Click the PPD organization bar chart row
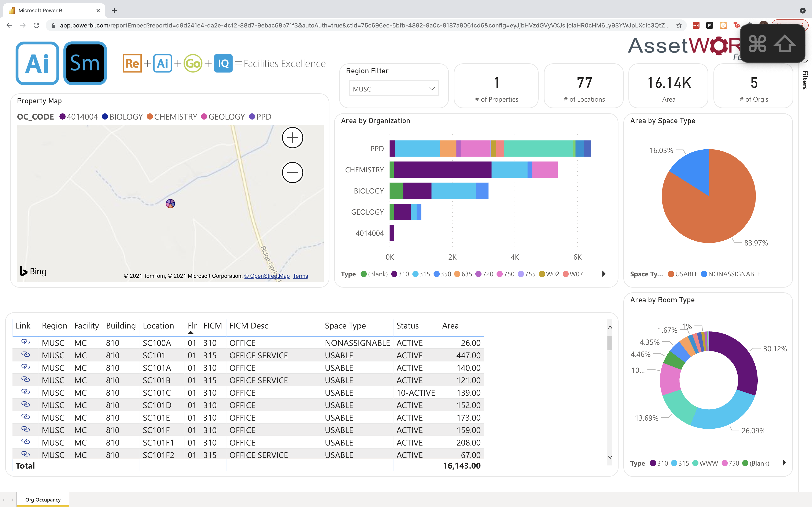The height and width of the screenshot is (507, 812). [491, 148]
